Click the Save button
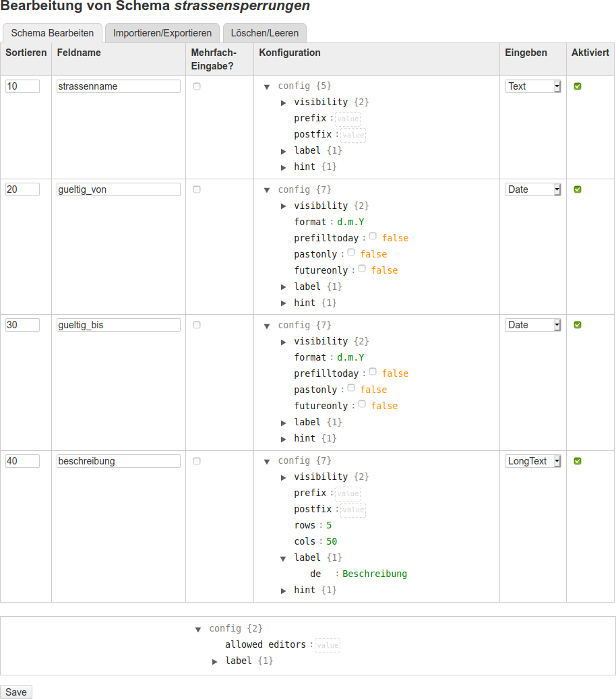Viewport: 616px width, 699px height. coord(16,692)
